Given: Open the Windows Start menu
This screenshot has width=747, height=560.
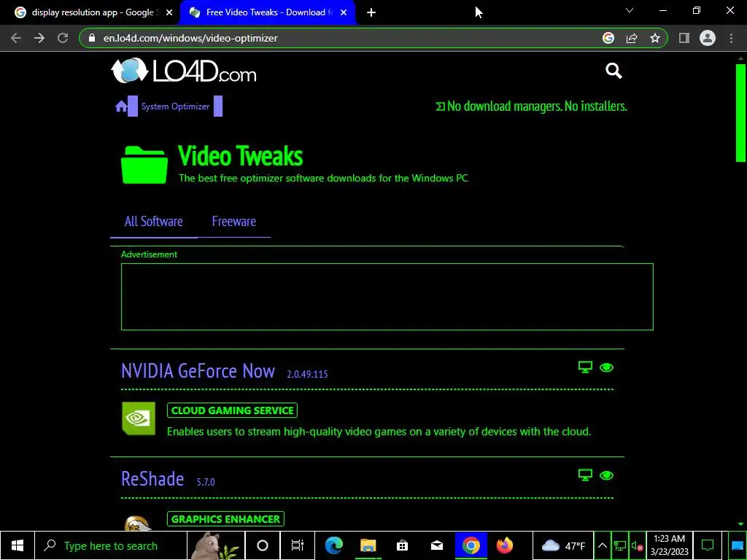Looking at the screenshot, I should tap(18, 545).
